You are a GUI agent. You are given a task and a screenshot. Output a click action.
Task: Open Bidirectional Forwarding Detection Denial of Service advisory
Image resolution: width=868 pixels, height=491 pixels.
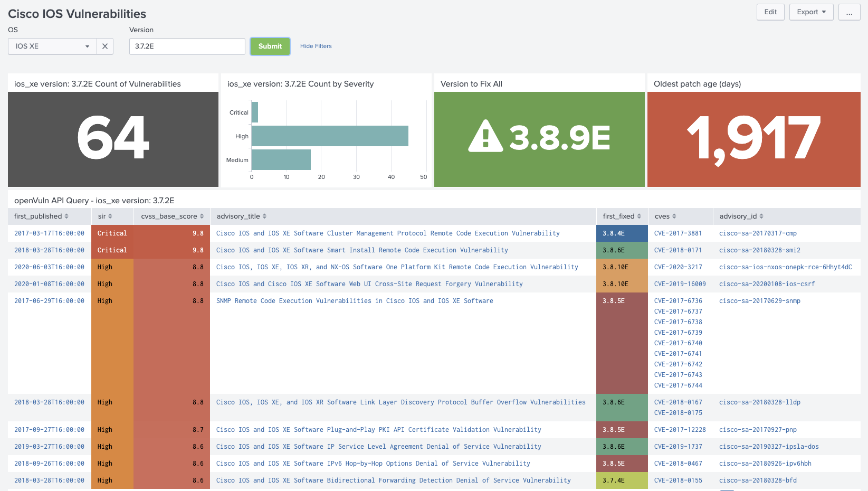coord(393,480)
